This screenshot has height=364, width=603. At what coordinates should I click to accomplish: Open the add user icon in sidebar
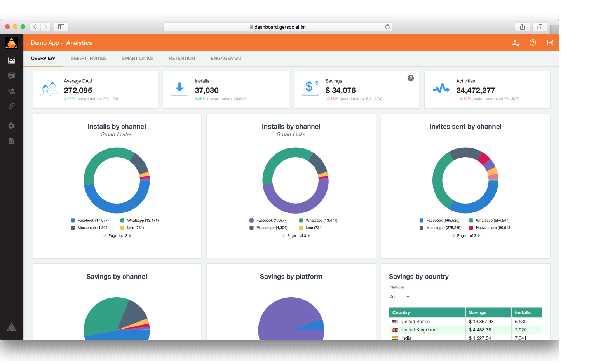point(11,91)
